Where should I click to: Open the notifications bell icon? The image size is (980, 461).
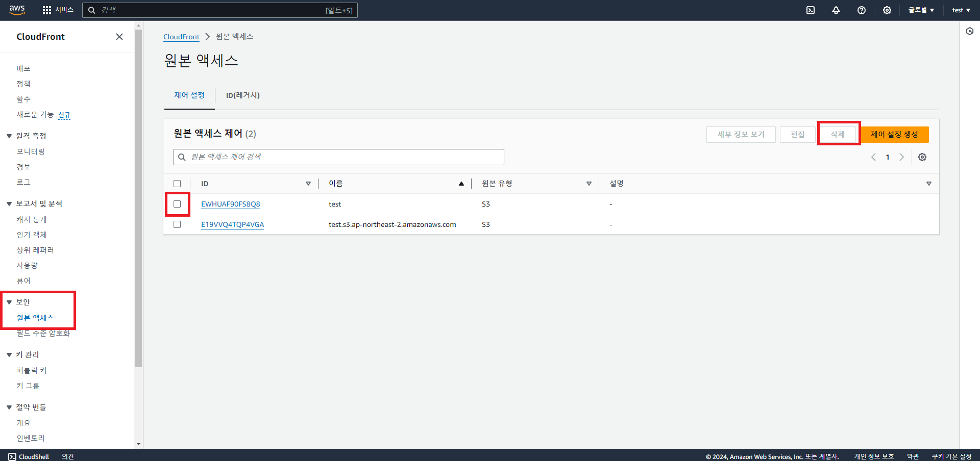point(836,10)
